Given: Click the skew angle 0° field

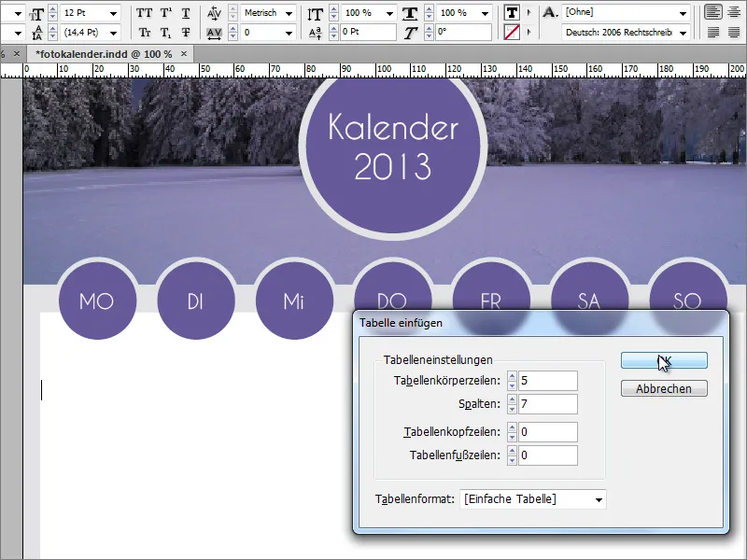Looking at the screenshot, I should click(463, 33).
